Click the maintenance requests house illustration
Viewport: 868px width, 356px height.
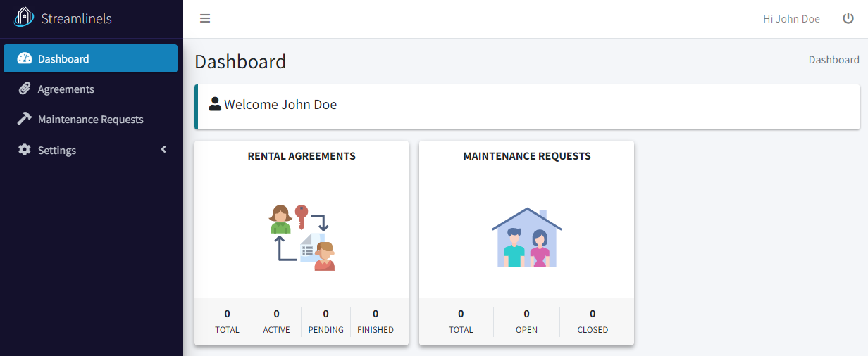pyautogui.click(x=527, y=237)
